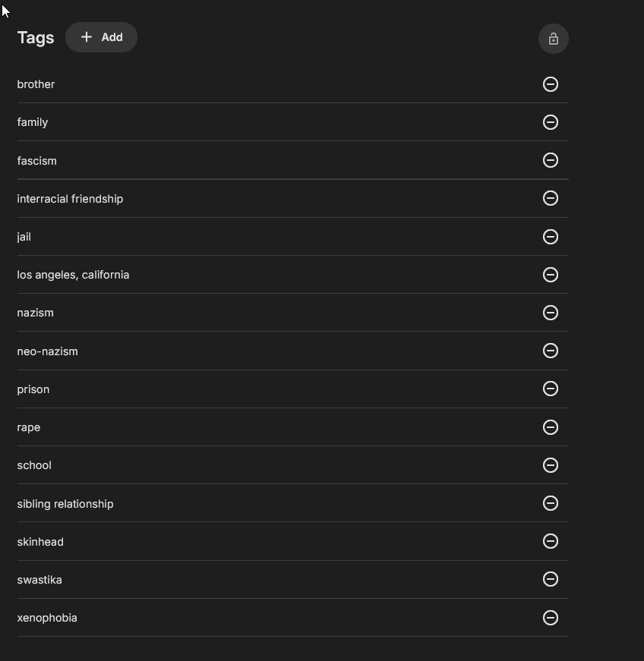Click the 'sibling relationship' tag text

[x=65, y=504]
